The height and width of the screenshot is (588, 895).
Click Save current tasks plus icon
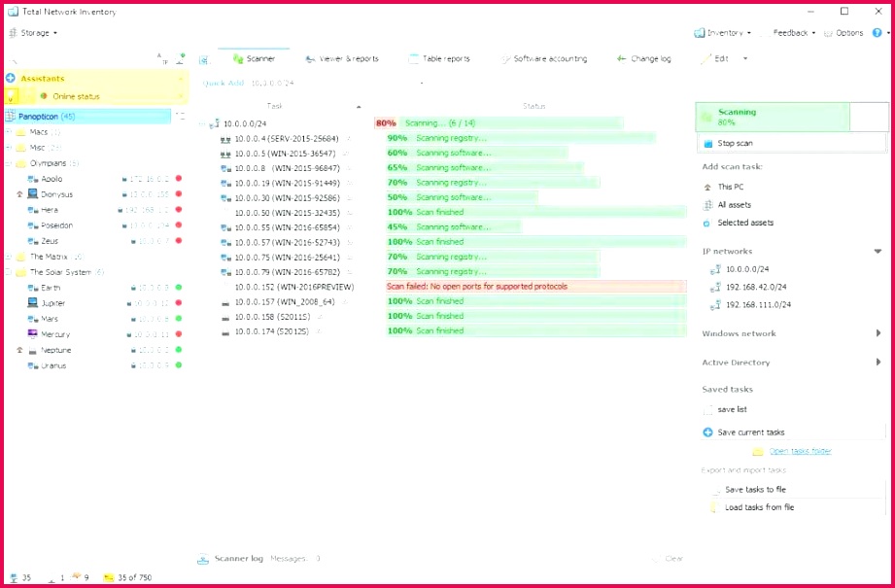click(707, 432)
